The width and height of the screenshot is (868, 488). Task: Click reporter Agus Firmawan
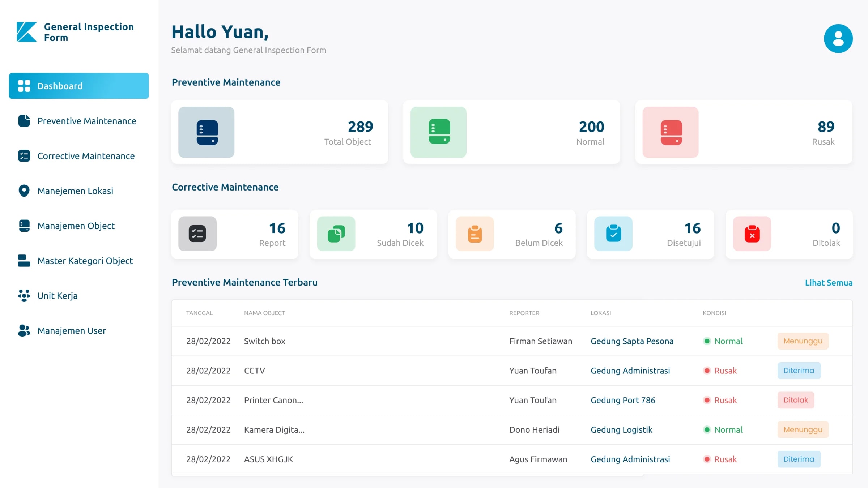(x=538, y=459)
